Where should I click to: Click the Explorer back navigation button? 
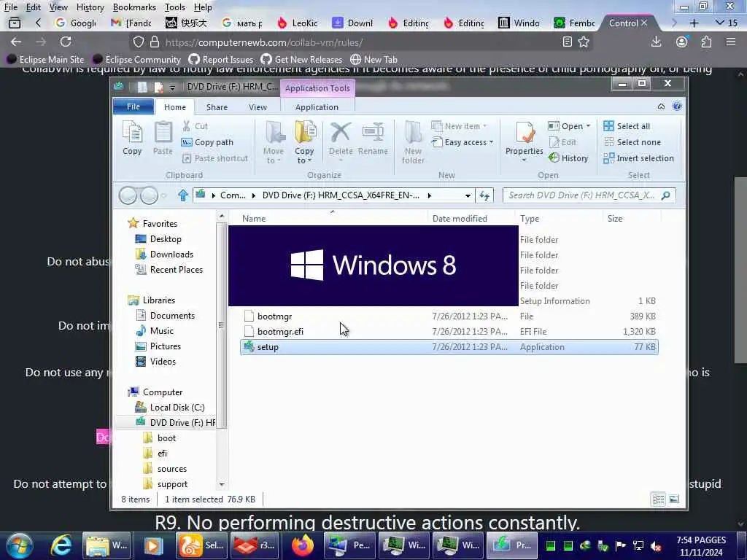(128, 195)
